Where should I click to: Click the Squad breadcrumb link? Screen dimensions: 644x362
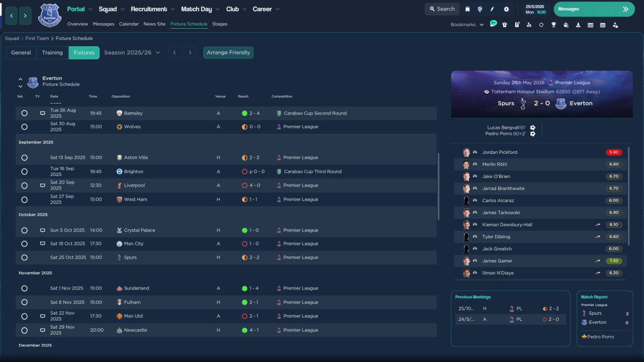tap(12, 38)
